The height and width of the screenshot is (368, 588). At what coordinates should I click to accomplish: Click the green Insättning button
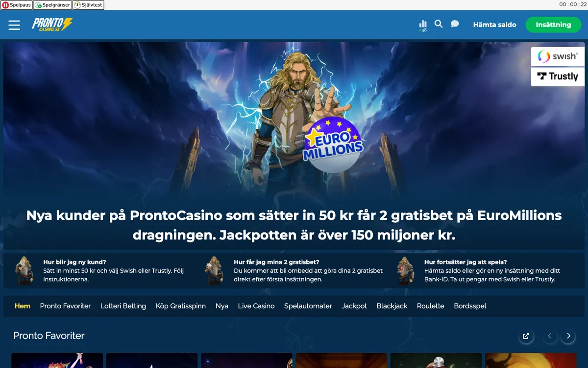click(x=553, y=25)
